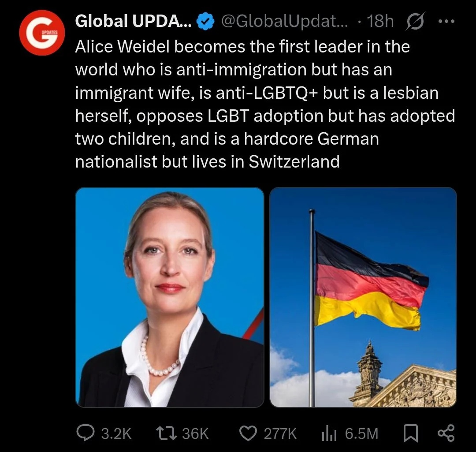Screen dimensions: 476x452
Task: Open the share icon
Action: 446,433
